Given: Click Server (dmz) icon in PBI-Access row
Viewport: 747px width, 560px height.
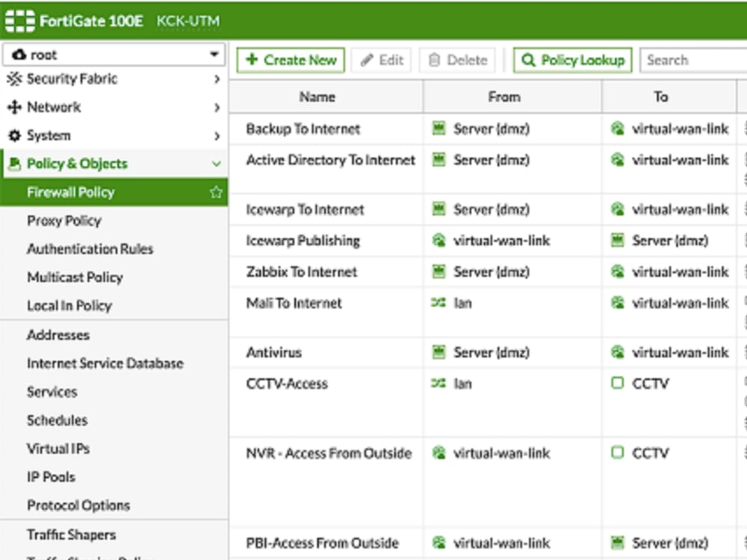Looking at the screenshot, I should click(618, 542).
